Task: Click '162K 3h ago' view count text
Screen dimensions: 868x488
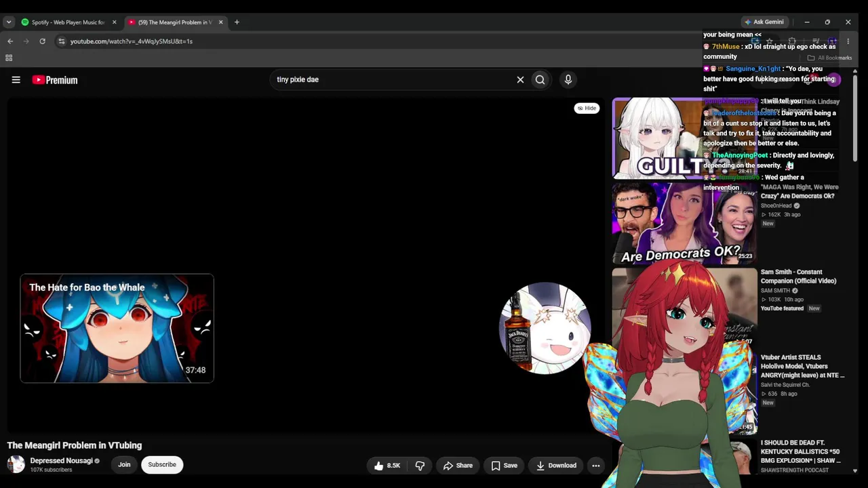Action: click(x=781, y=215)
